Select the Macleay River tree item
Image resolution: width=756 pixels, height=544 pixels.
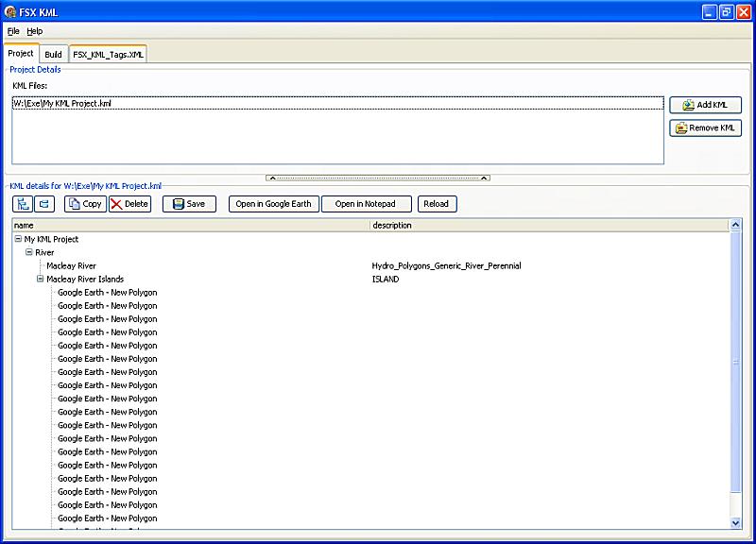[x=71, y=266]
